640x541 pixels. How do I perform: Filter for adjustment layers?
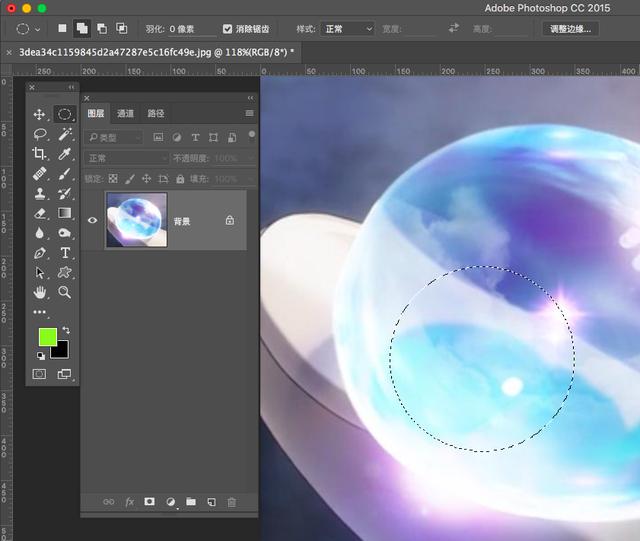[x=177, y=137]
